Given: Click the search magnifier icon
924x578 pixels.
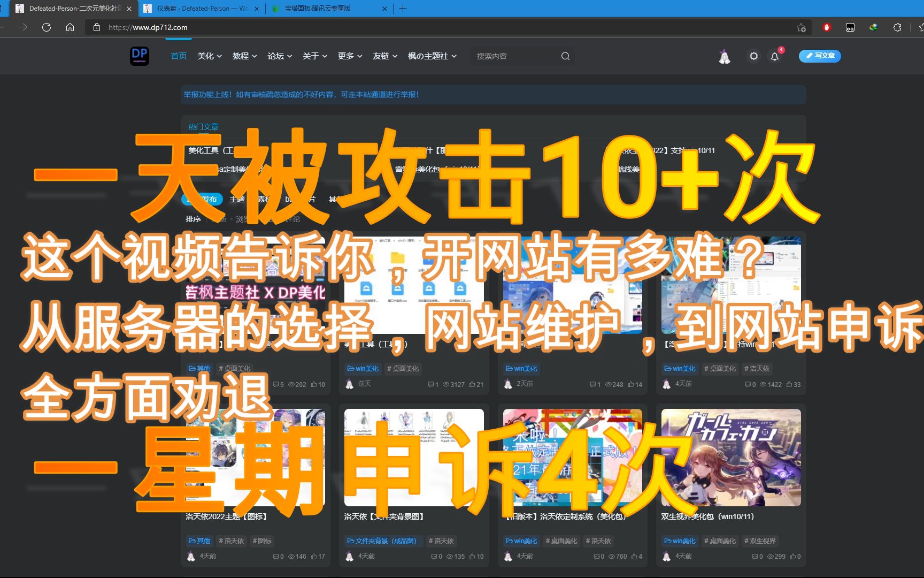Looking at the screenshot, I should 565,56.
